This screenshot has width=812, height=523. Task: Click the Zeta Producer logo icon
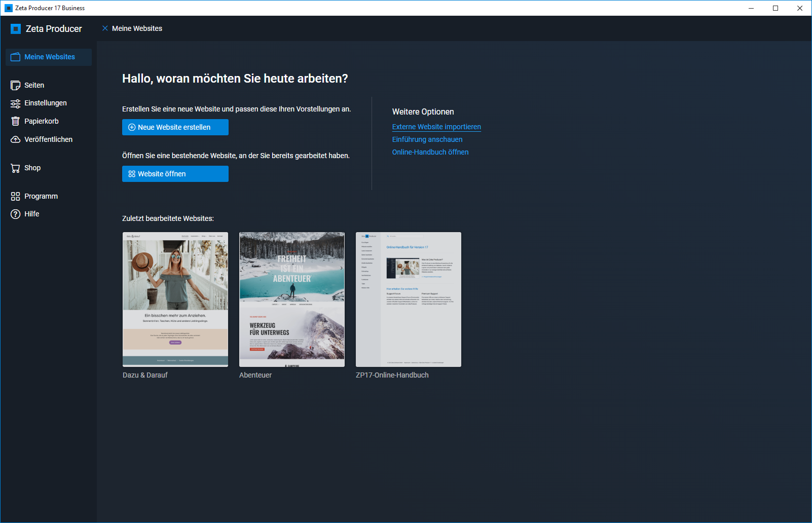click(16, 29)
